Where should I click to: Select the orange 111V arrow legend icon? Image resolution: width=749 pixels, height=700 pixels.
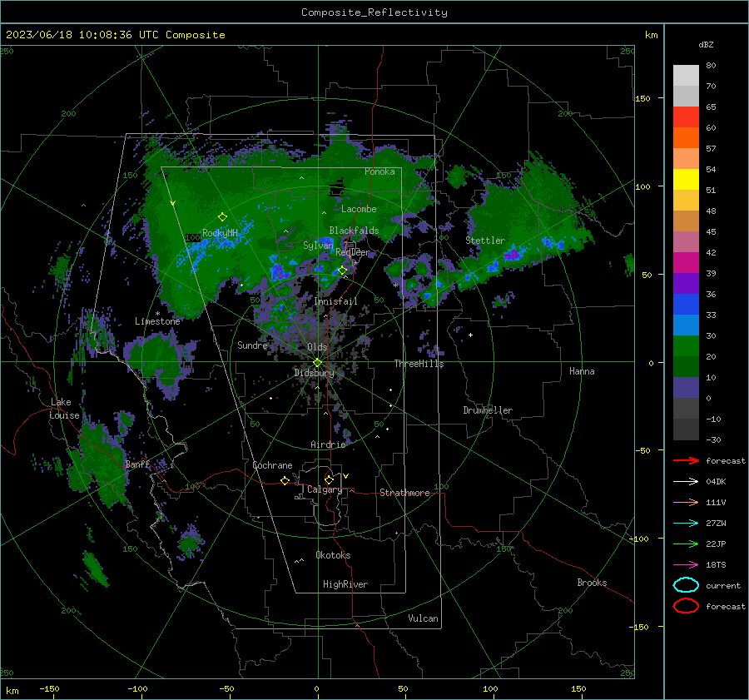[x=686, y=502]
